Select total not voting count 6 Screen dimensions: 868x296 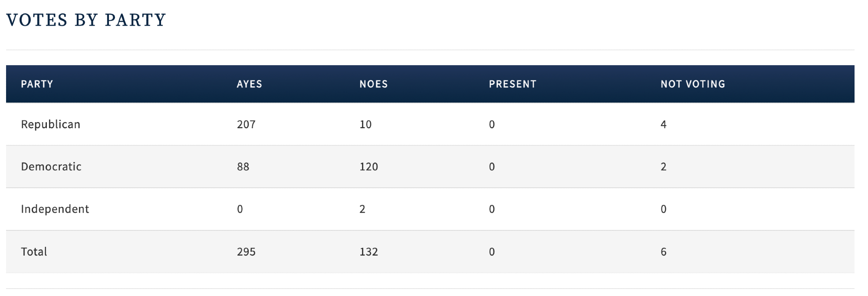coord(663,252)
